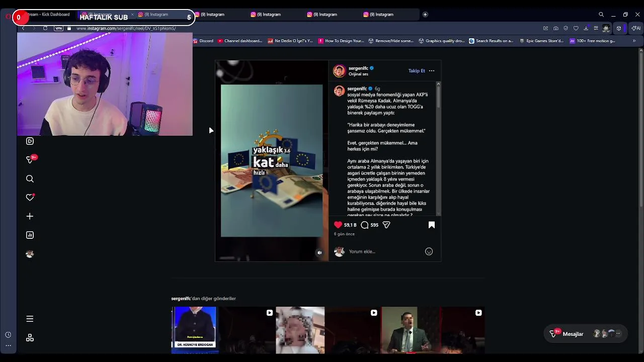The width and height of the screenshot is (644, 362).
Task: Open the Discord bookmark
Action: coord(203,41)
